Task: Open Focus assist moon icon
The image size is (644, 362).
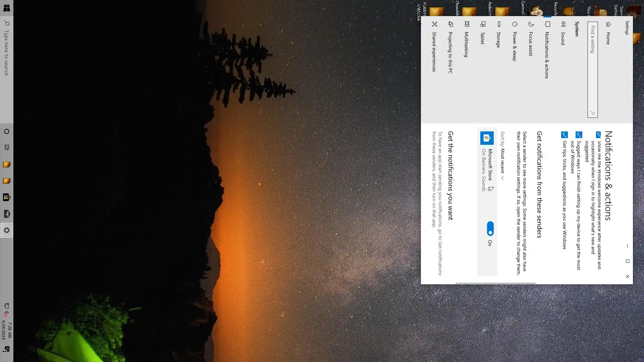Action: pos(531,24)
